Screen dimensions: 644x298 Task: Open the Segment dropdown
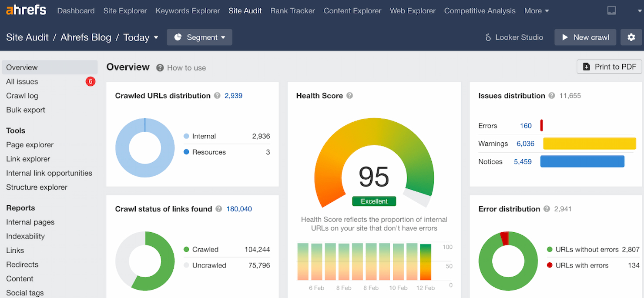click(200, 37)
